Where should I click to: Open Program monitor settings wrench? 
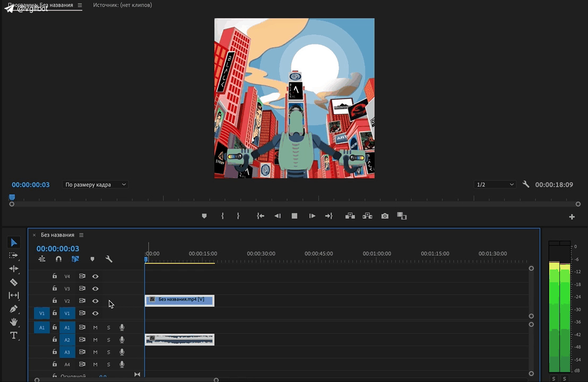coord(526,185)
